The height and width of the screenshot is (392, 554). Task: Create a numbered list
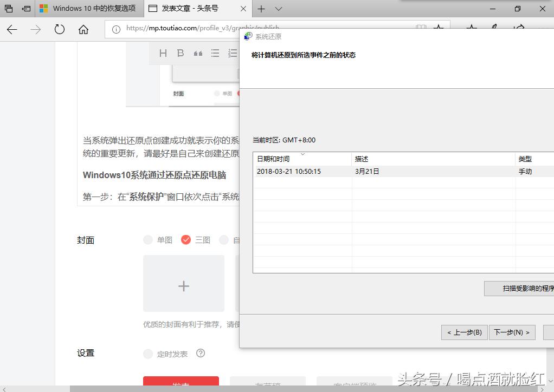pos(232,53)
